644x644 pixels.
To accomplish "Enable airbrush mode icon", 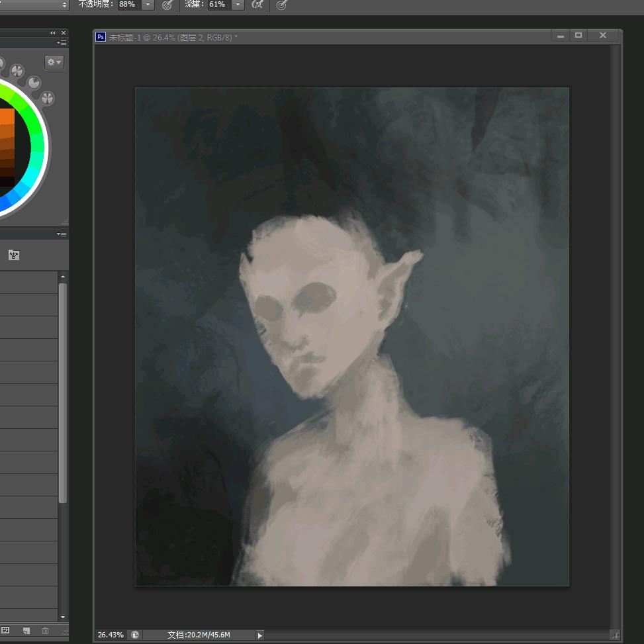I will tap(258, 5).
